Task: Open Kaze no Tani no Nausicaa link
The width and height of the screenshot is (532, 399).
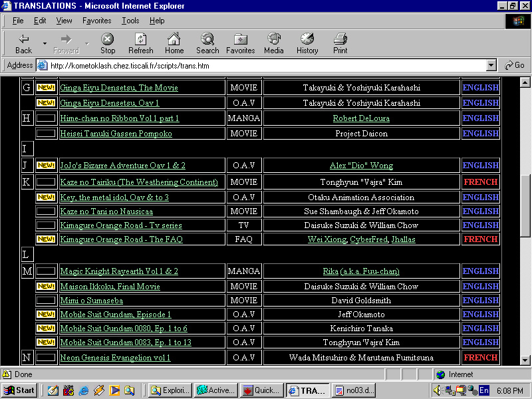Action: pos(106,211)
